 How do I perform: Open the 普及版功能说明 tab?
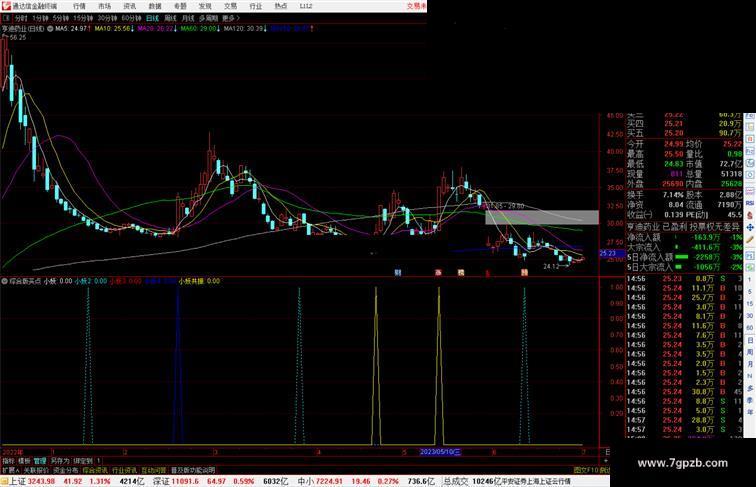(193, 470)
